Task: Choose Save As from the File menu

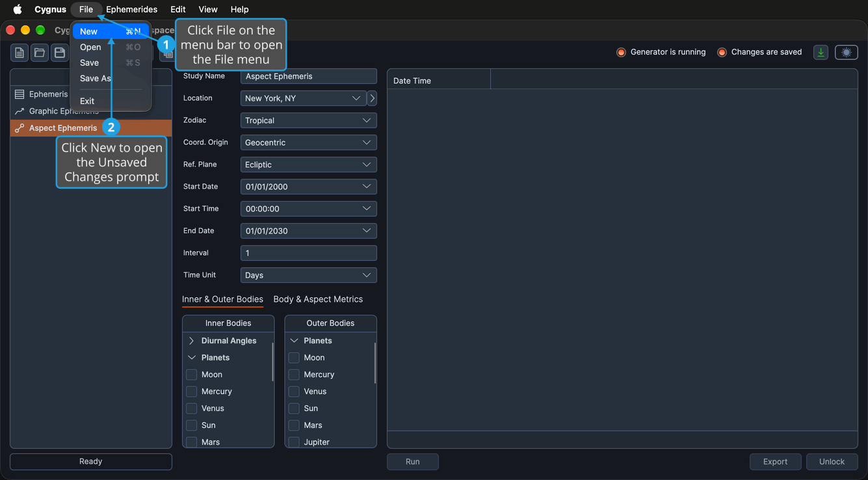Action: [111, 78]
